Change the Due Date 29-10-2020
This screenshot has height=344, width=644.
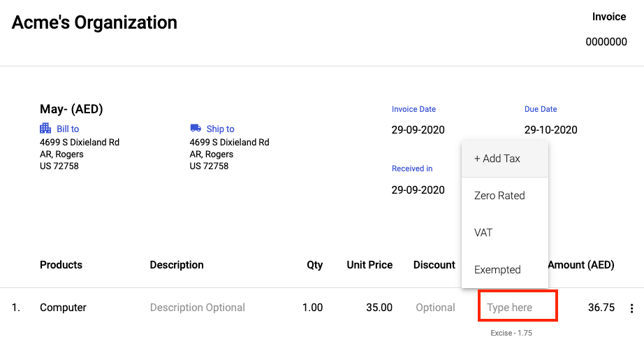[550, 130]
